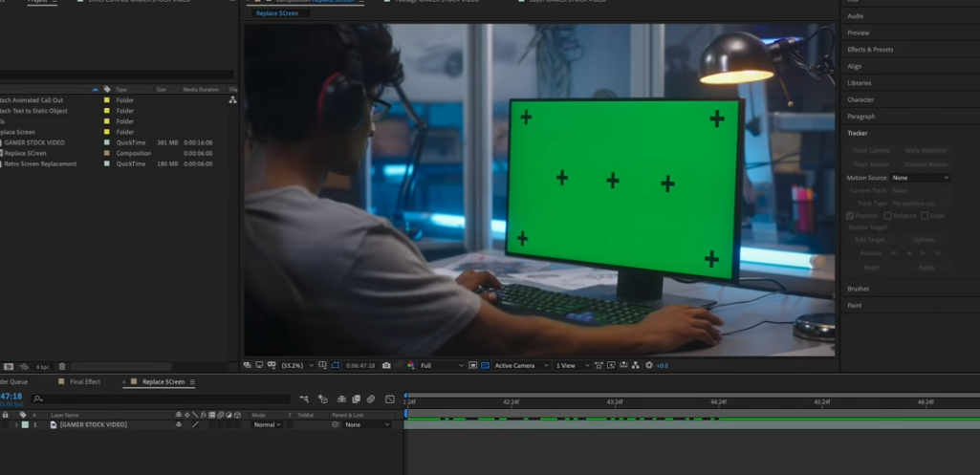Toggle the transparency grid icon
The height and width of the screenshot is (475, 980).
(x=485, y=365)
